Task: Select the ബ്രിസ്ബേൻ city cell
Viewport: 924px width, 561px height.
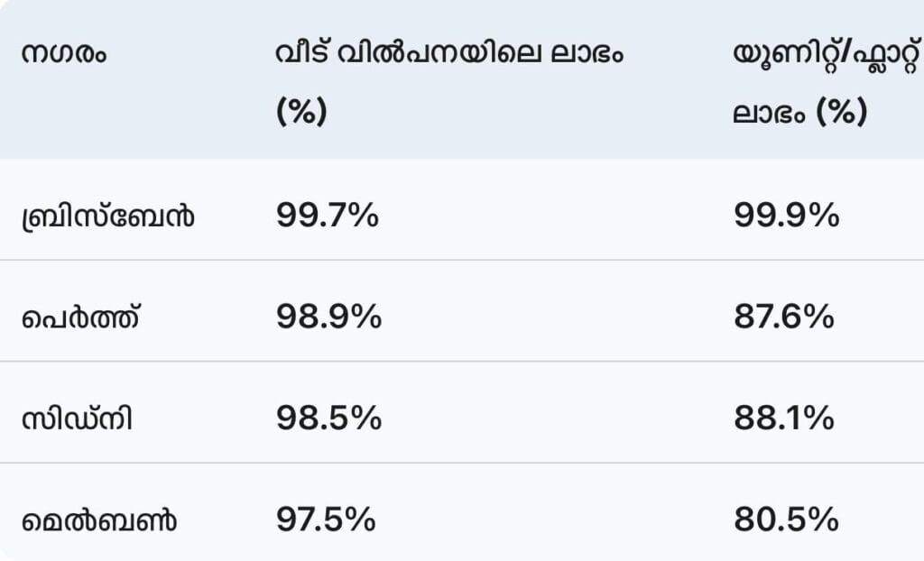Action: [x=107, y=216]
